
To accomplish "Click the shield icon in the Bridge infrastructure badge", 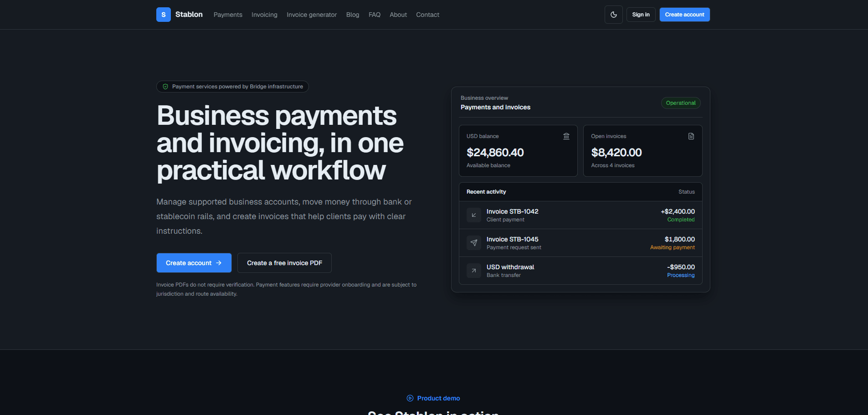I will click(165, 87).
